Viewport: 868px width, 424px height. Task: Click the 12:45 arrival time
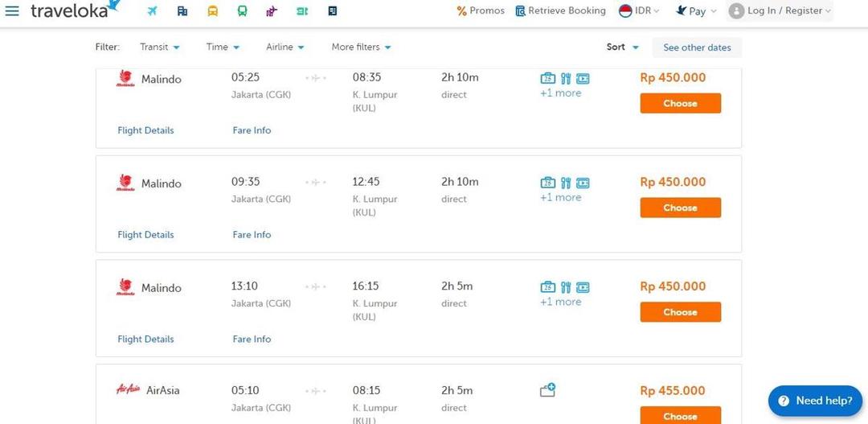coord(366,182)
